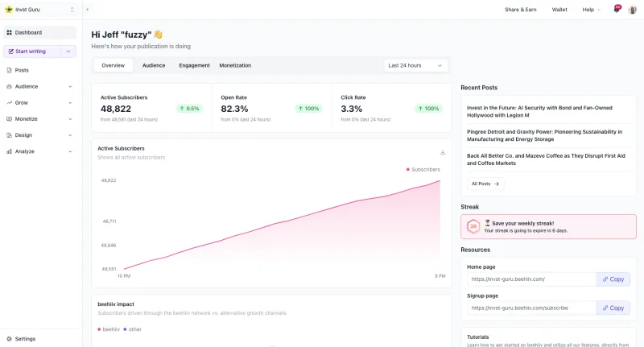644x347 pixels.
Task: Open the Wallet link
Action: coord(559,10)
